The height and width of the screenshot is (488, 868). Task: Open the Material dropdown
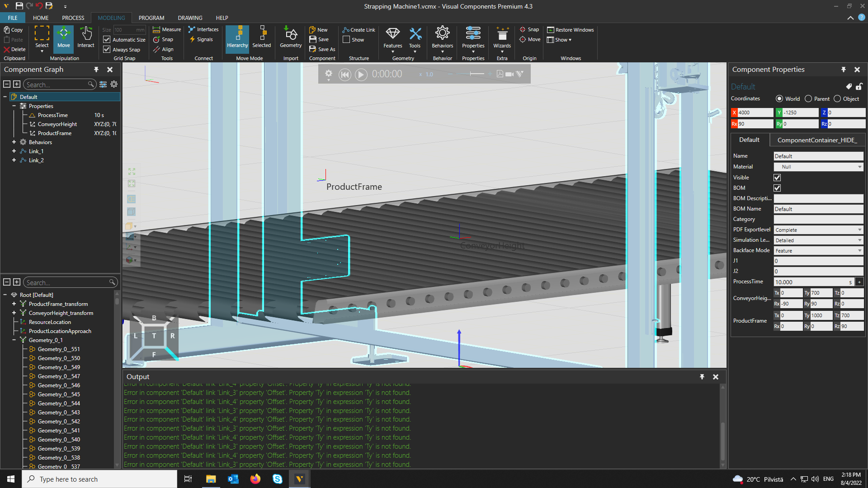(x=818, y=167)
